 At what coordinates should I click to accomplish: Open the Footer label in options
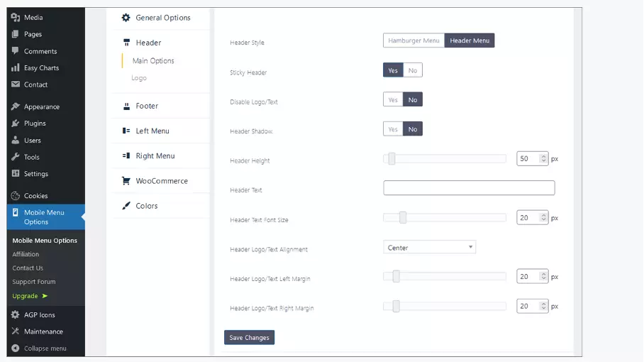[147, 106]
